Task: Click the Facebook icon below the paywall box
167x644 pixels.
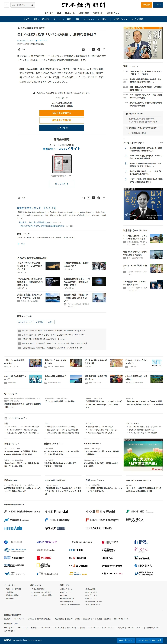Action: tap(99, 198)
